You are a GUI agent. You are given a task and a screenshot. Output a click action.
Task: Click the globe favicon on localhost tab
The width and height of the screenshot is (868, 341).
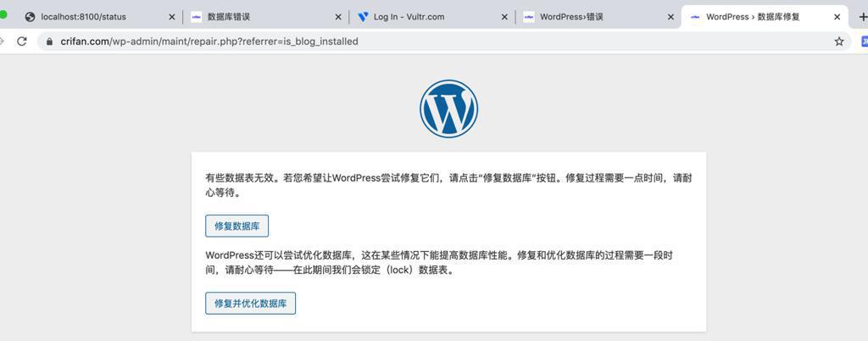click(30, 17)
